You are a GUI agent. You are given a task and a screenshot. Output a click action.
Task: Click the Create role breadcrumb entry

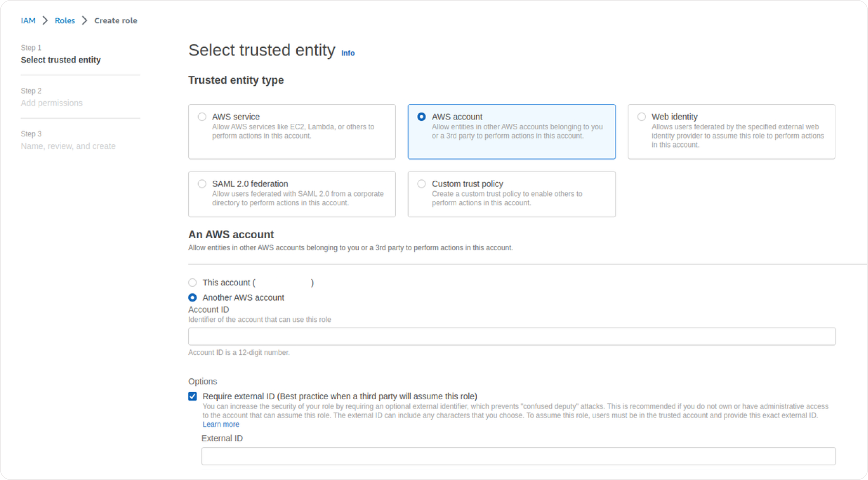[x=116, y=20]
